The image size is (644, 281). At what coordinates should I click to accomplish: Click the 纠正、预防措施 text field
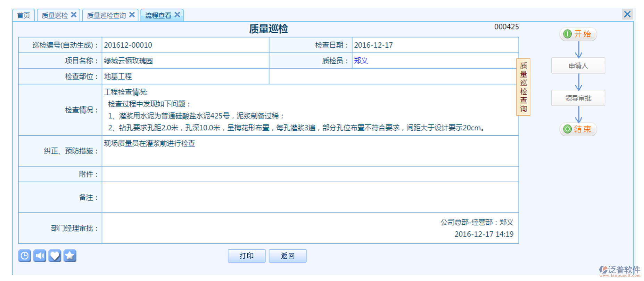[x=310, y=151]
